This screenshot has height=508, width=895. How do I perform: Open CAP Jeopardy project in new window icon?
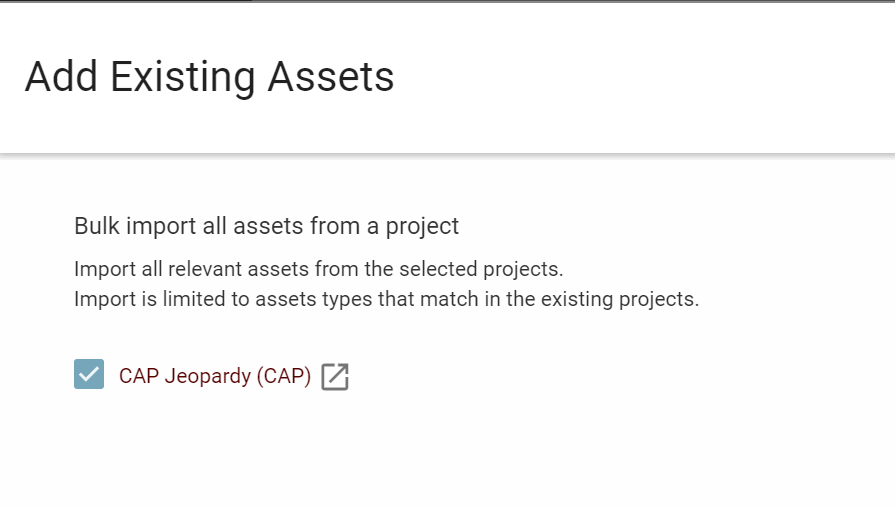335,377
